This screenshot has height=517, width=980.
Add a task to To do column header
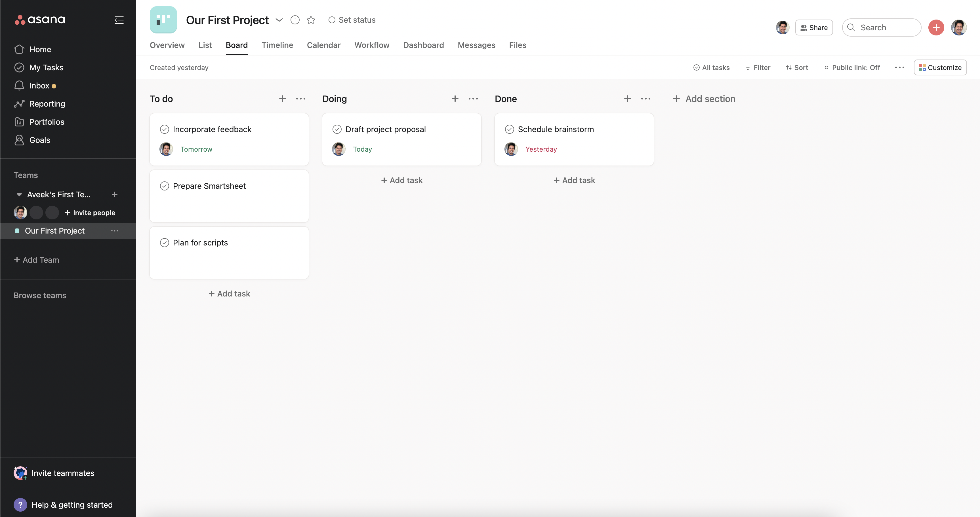(282, 99)
